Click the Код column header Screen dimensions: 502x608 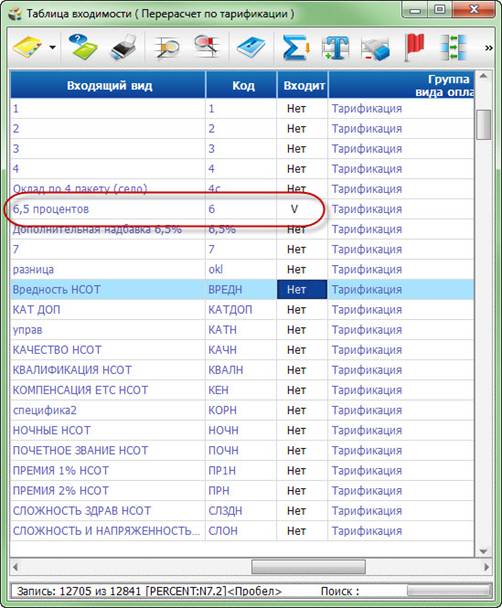click(241, 85)
